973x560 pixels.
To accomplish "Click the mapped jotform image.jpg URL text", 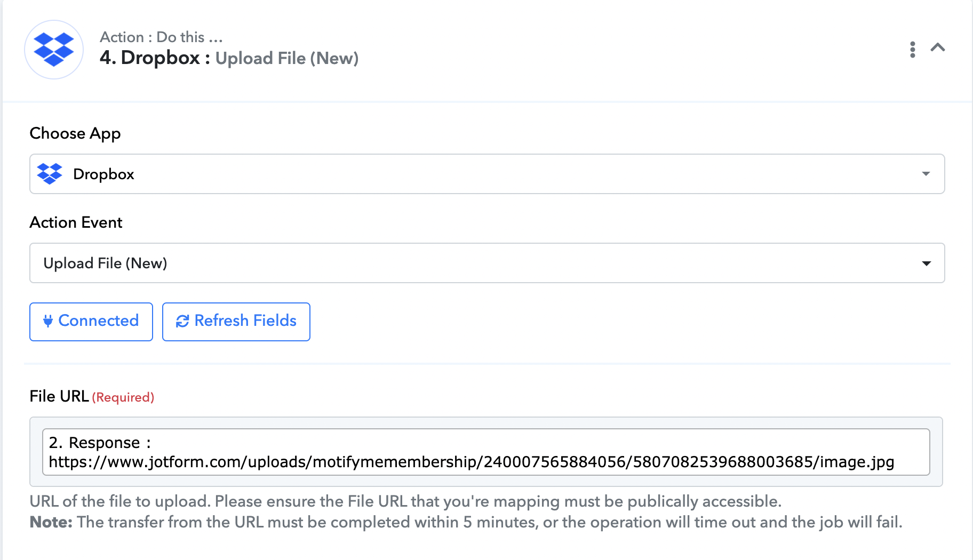I will point(472,462).
